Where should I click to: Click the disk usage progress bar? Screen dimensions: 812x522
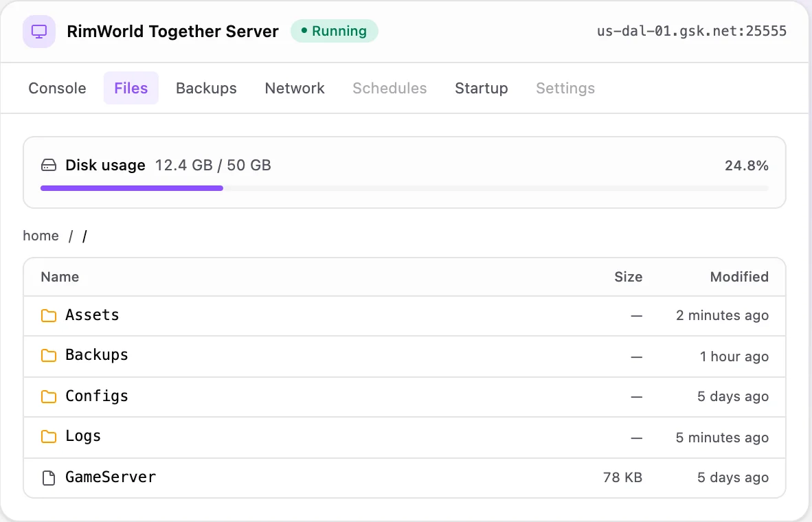click(405, 188)
